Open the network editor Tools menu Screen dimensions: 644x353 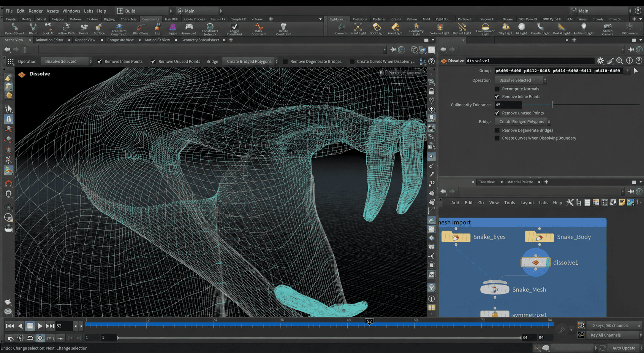[510, 203]
